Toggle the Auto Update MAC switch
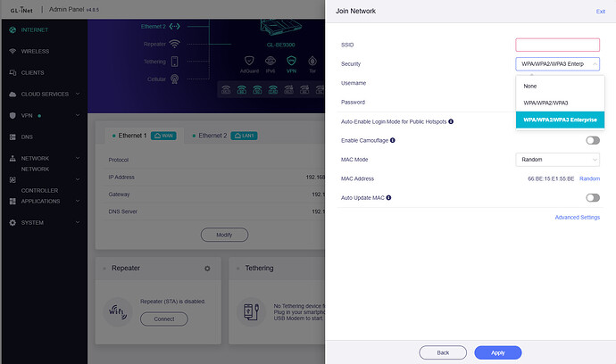 click(x=592, y=197)
